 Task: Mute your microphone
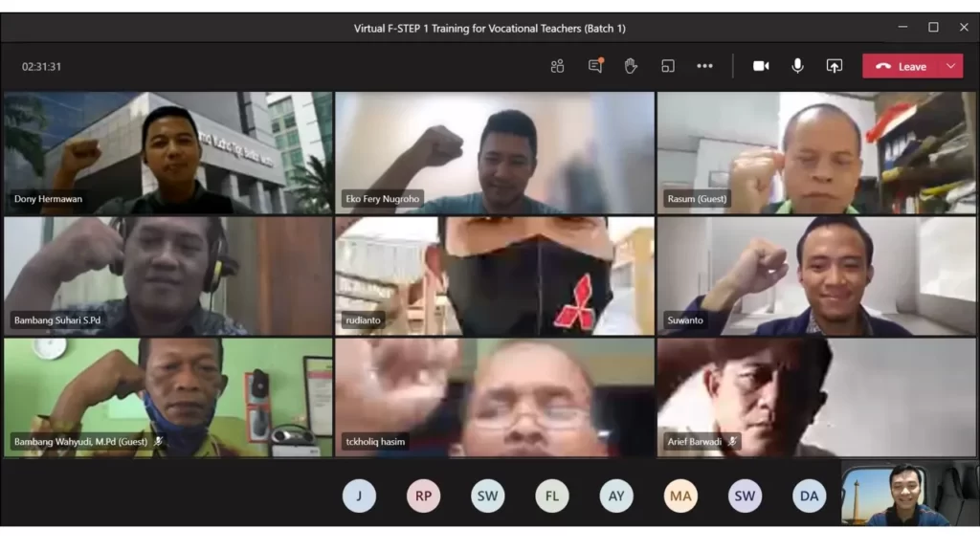pos(797,66)
